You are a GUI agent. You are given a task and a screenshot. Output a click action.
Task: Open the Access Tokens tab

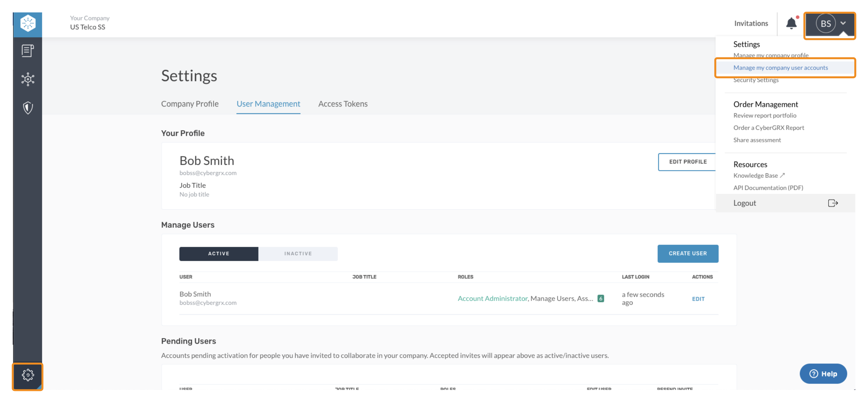[x=342, y=104]
